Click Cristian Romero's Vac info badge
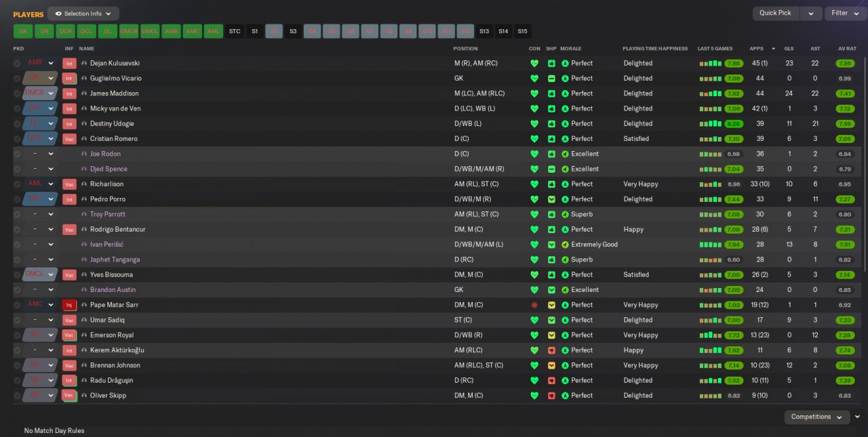This screenshot has width=868, height=437. point(68,139)
